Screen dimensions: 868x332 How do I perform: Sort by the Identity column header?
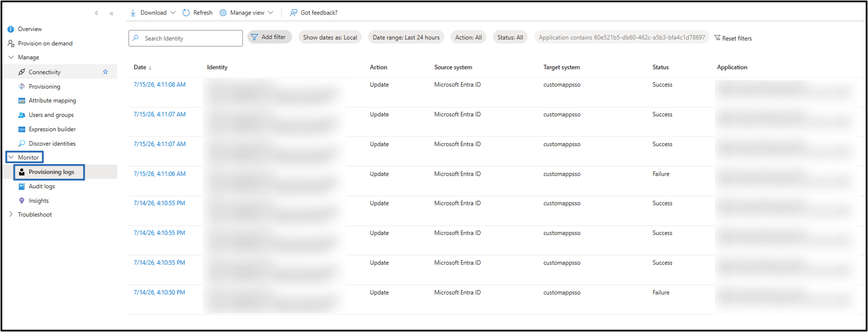218,67
